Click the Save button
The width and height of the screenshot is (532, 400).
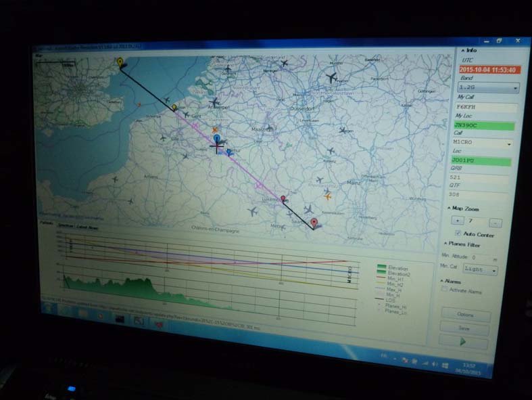pyautogui.click(x=464, y=328)
